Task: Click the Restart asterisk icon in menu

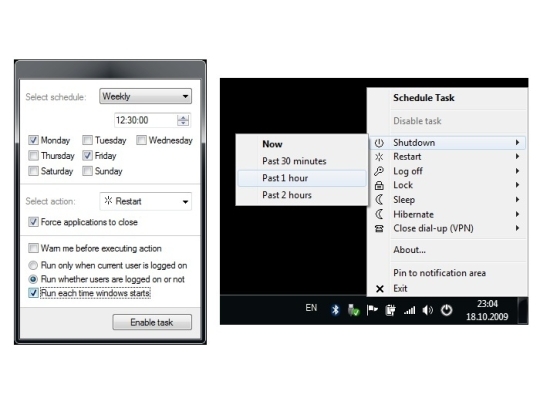Action: point(379,157)
